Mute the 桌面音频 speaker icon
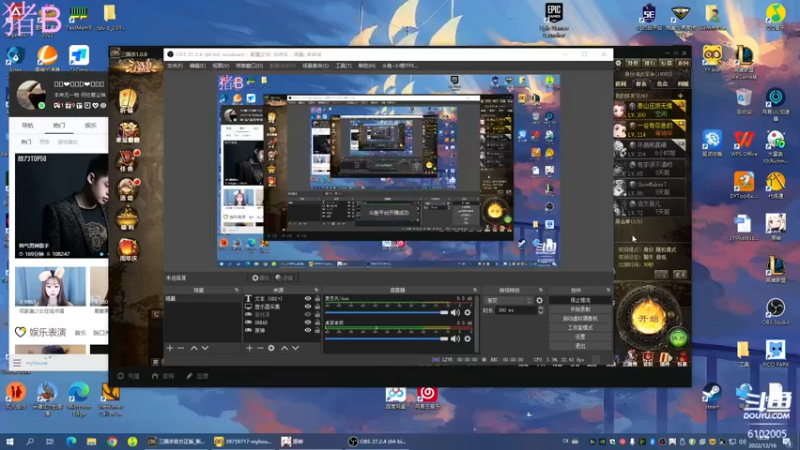The width and height of the screenshot is (800, 450). coord(455,338)
